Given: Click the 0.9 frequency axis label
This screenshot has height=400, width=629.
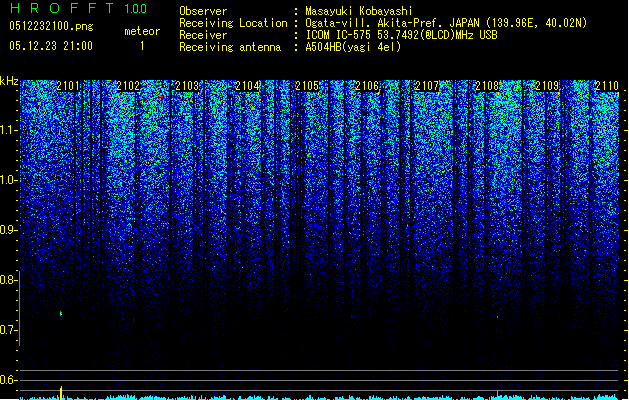Looking at the screenshot, I should [8, 230].
